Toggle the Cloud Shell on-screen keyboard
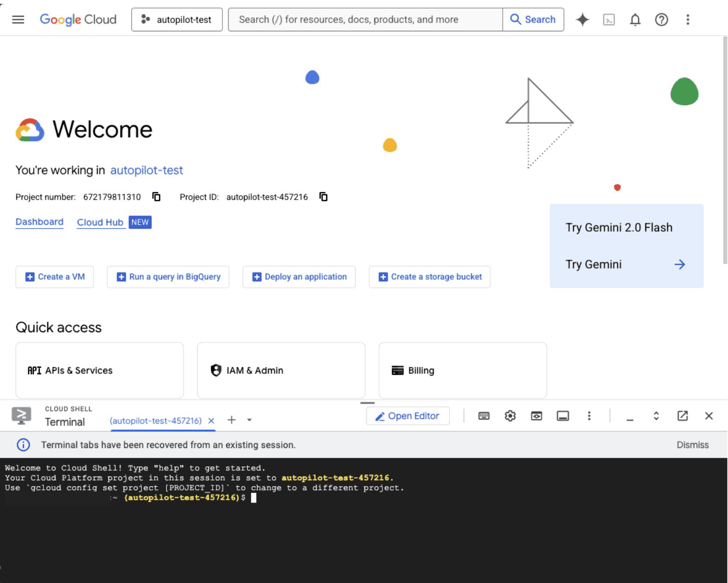The width and height of the screenshot is (728, 583). coord(484,416)
